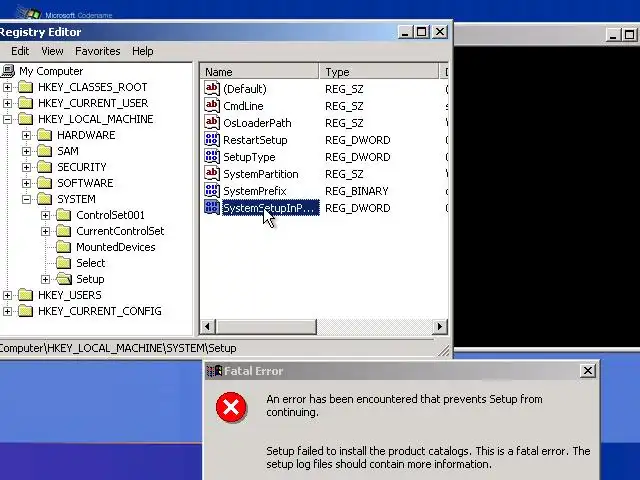Click the SYSTEM key folder icon
This screenshot has width=640, height=480.
pos(44,199)
